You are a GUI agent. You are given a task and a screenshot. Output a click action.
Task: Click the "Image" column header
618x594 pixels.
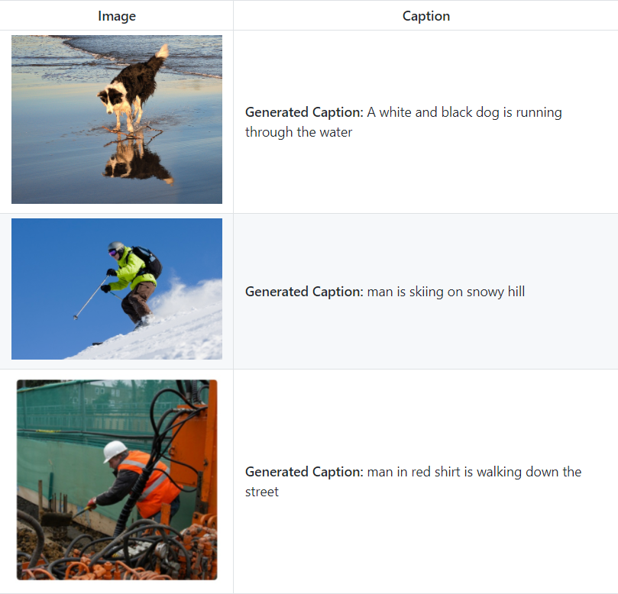coord(117,16)
